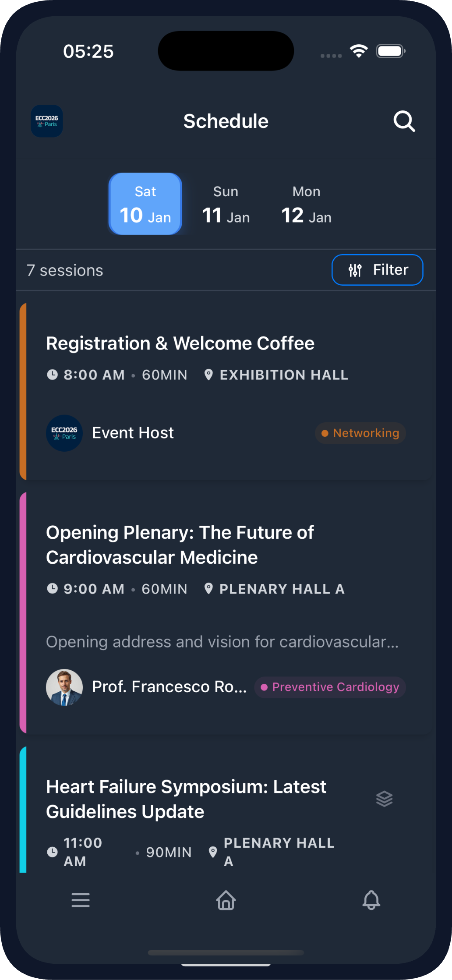Open Registration & Welcome Coffee session
This screenshot has width=452, height=980.
point(180,343)
